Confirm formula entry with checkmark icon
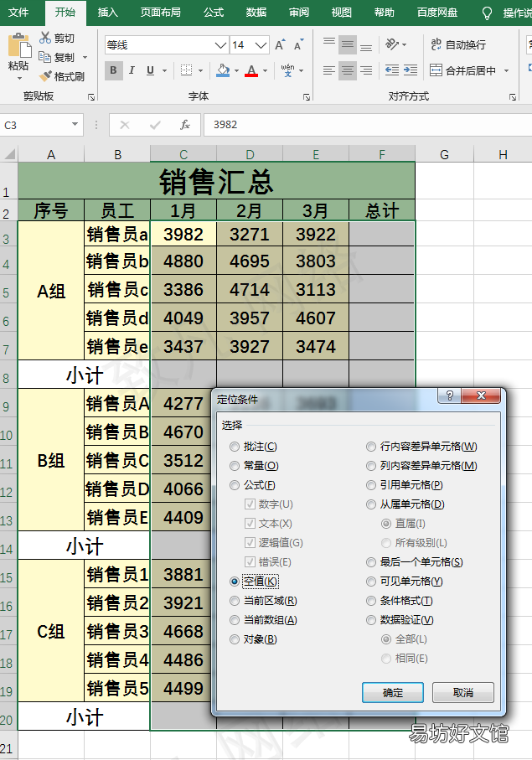Image resolution: width=532 pixels, height=760 pixels. pyautogui.click(x=155, y=125)
